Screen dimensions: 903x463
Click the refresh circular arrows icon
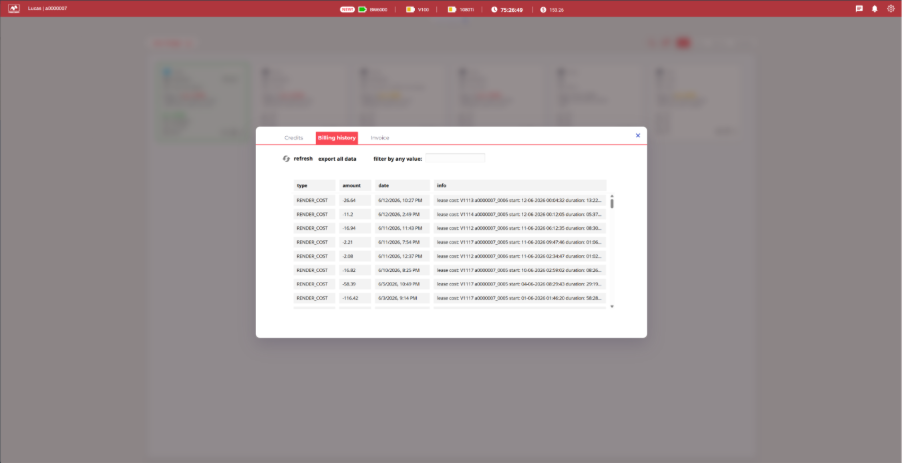[286, 159]
